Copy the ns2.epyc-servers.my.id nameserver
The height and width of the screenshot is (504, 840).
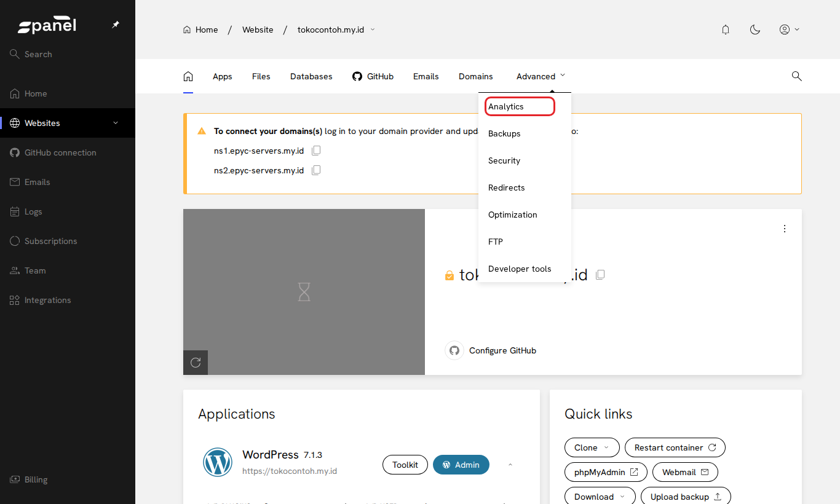click(x=316, y=170)
